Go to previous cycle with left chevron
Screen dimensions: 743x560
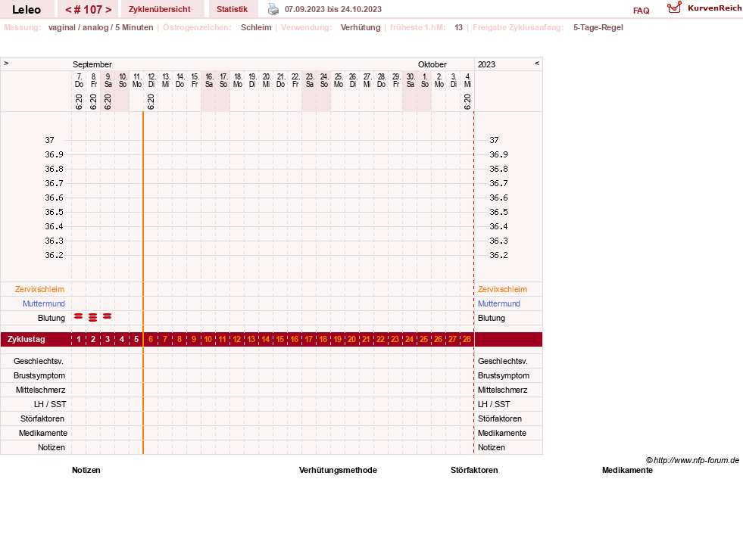point(68,10)
